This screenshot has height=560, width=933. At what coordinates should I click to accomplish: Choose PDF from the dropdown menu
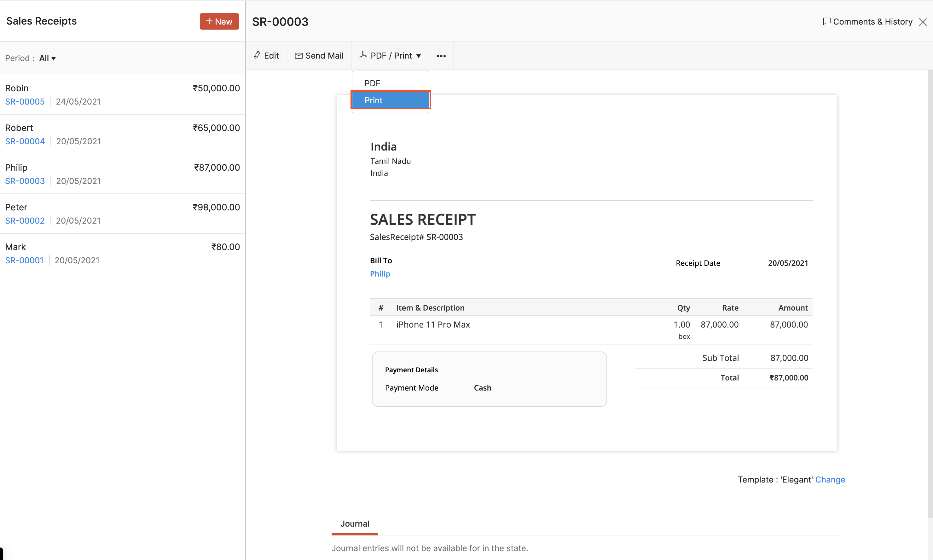[x=372, y=83]
